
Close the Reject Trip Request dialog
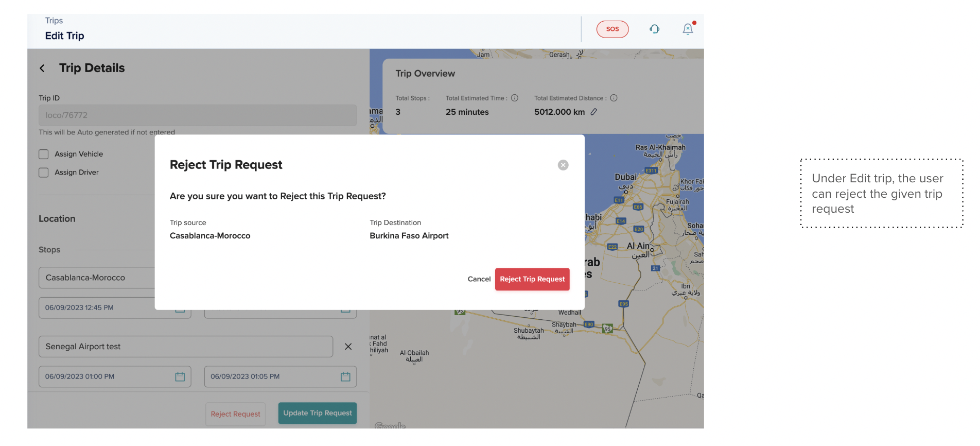pos(563,165)
